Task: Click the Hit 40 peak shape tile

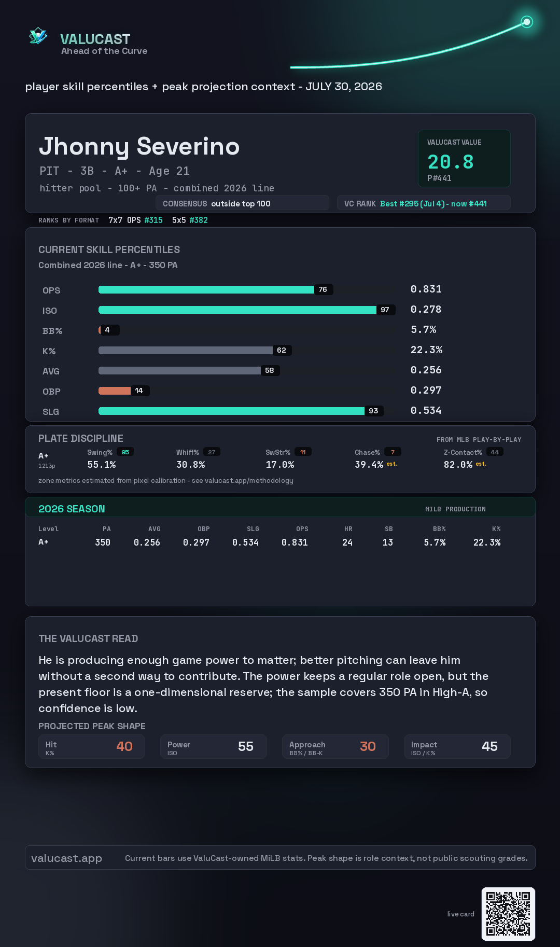Action: (x=92, y=746)
